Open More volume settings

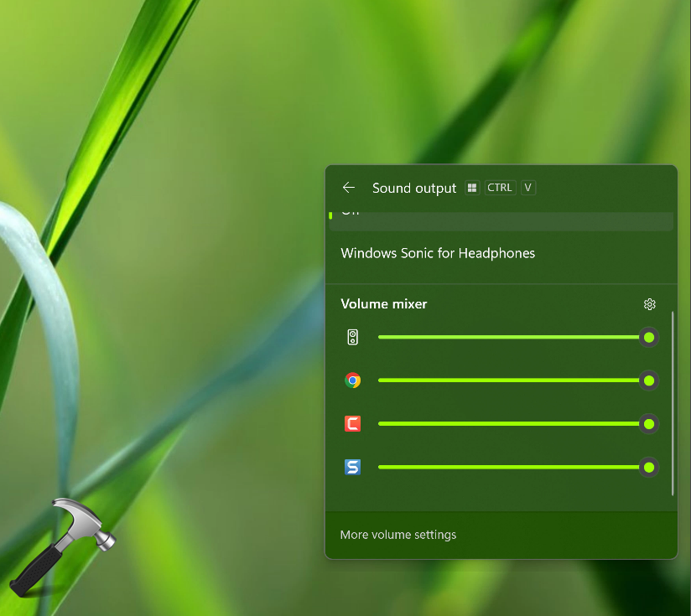(x=398, y=535)
